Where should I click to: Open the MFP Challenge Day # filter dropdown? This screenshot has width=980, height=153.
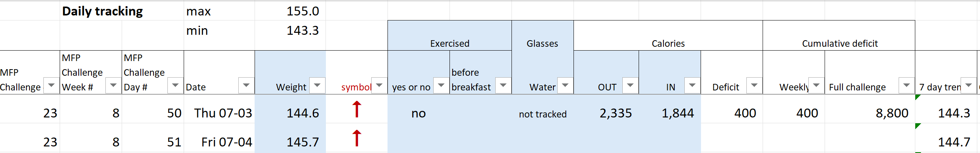tap(175, 85)
